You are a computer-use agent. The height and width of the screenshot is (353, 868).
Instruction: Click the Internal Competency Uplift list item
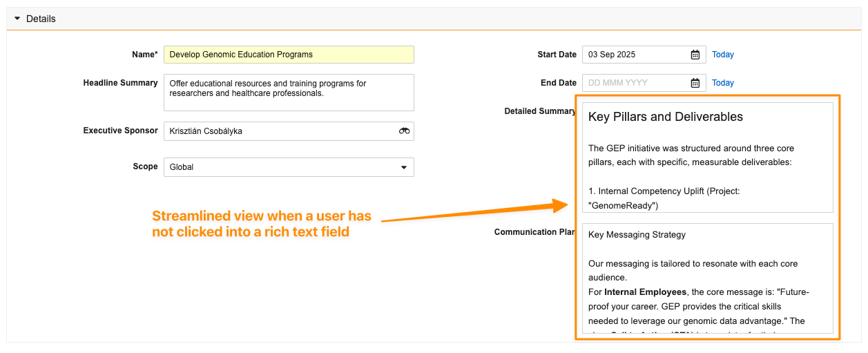pyautogui.click(x=664, y=191)
